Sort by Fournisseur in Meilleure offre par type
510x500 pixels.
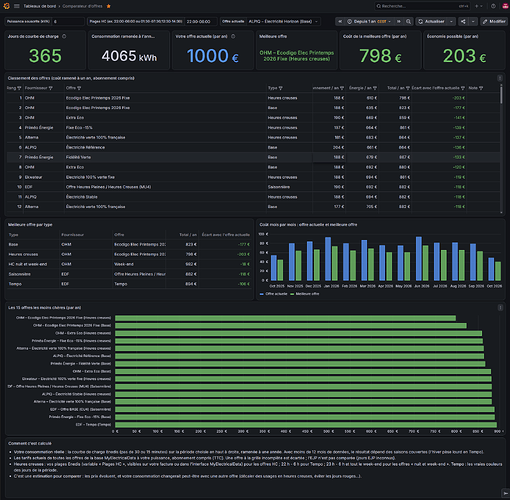[x=72, y=235]
